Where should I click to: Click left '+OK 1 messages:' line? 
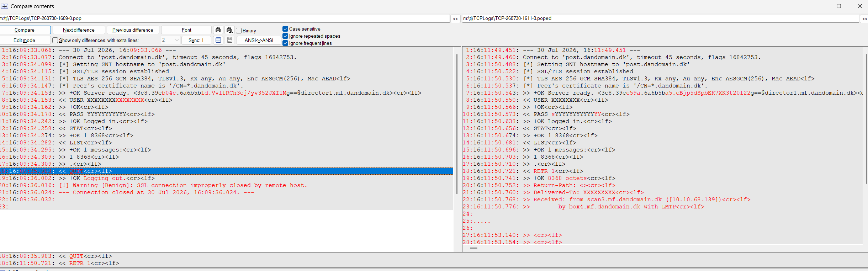click(227, 150)
